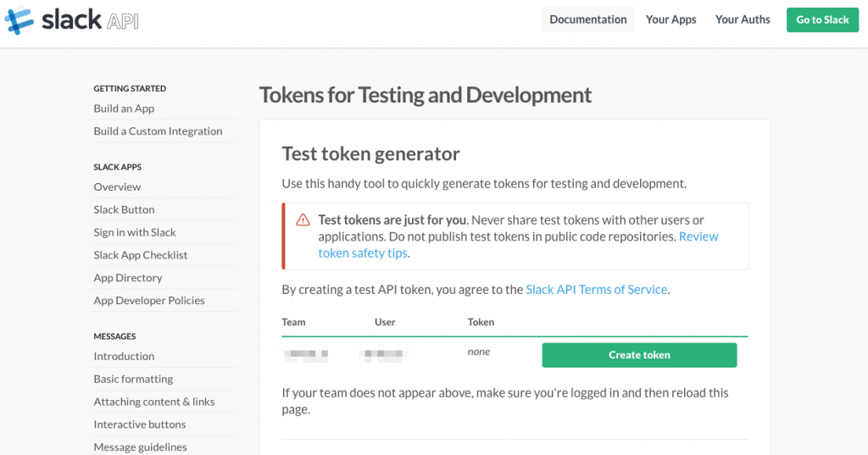Open the Basic formatting sidebar link

pos(133,380)
